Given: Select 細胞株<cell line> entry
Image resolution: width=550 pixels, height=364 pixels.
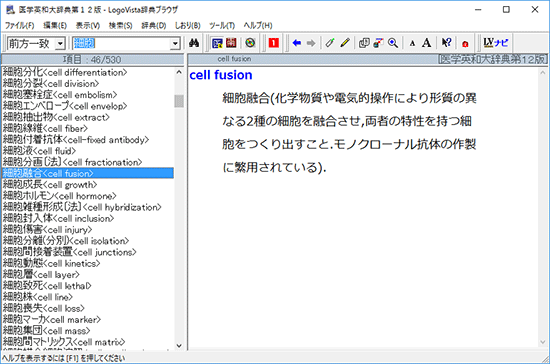Looking at the screenshot, I should pos(38,297).
